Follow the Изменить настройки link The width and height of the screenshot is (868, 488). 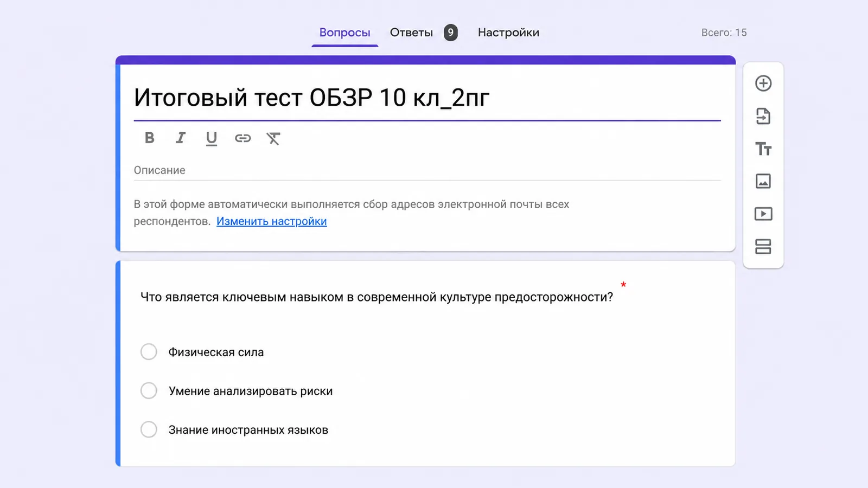272,221
